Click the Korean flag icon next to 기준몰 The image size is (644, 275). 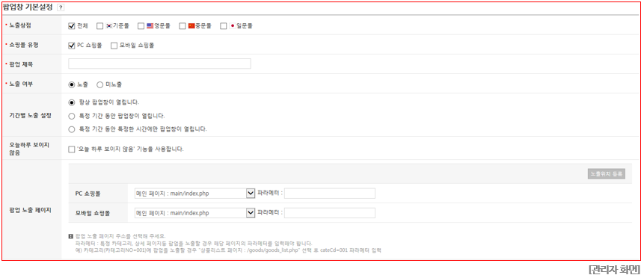109,25
